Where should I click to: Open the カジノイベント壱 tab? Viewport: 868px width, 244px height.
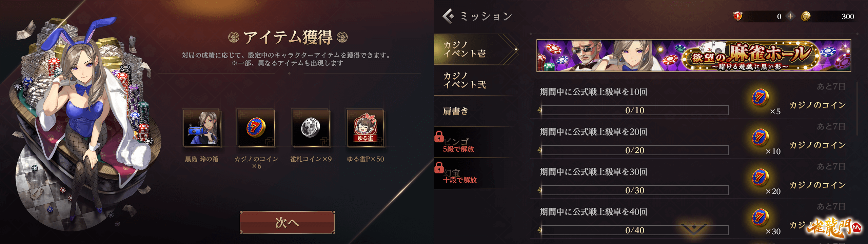[x=475, y=49]
